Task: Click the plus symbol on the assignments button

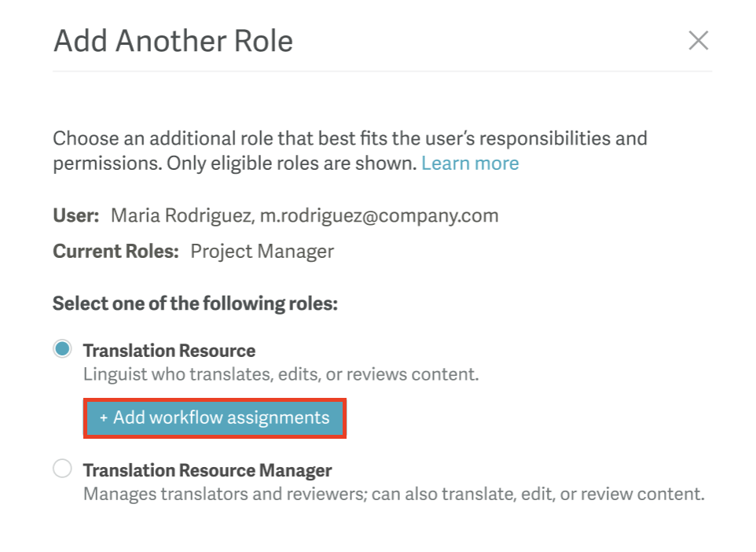Action: coord(102,418)
